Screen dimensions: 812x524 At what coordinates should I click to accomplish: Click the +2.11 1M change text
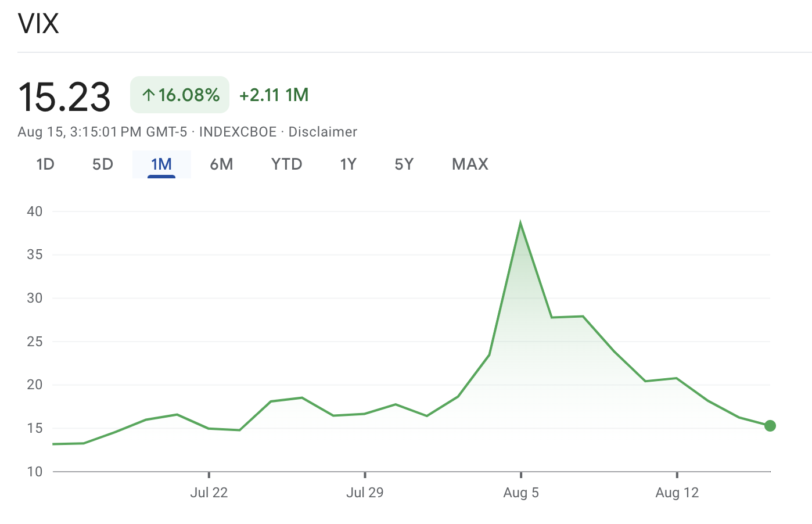(274, 95)
